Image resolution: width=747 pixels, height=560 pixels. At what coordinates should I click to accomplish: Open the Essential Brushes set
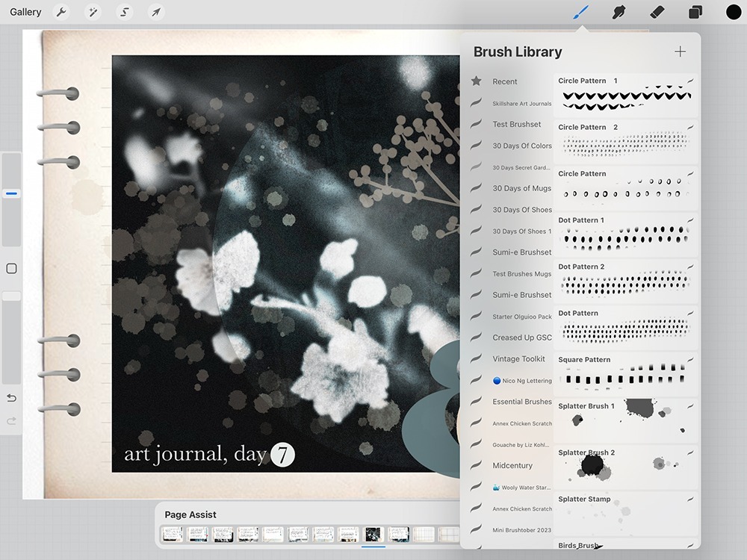[x=522, y=402]
